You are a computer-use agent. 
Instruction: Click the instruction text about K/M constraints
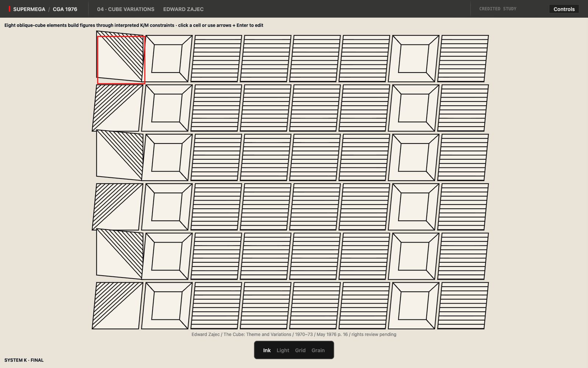(x=134, y=25)
